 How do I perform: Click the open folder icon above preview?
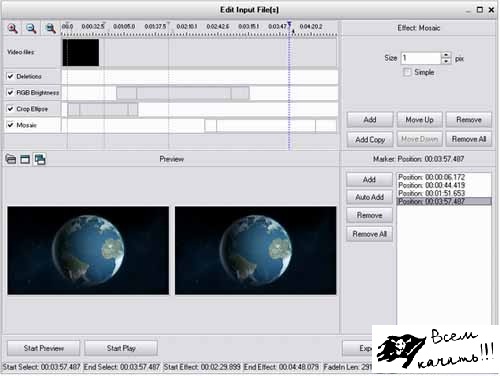[x=11, y=159]
